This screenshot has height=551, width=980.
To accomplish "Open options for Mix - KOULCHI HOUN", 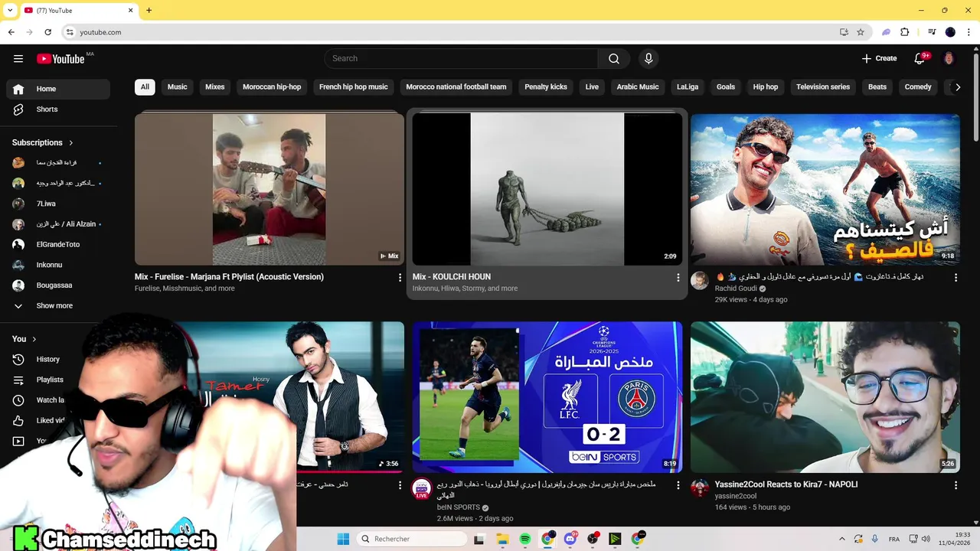I will pos(678,278).
